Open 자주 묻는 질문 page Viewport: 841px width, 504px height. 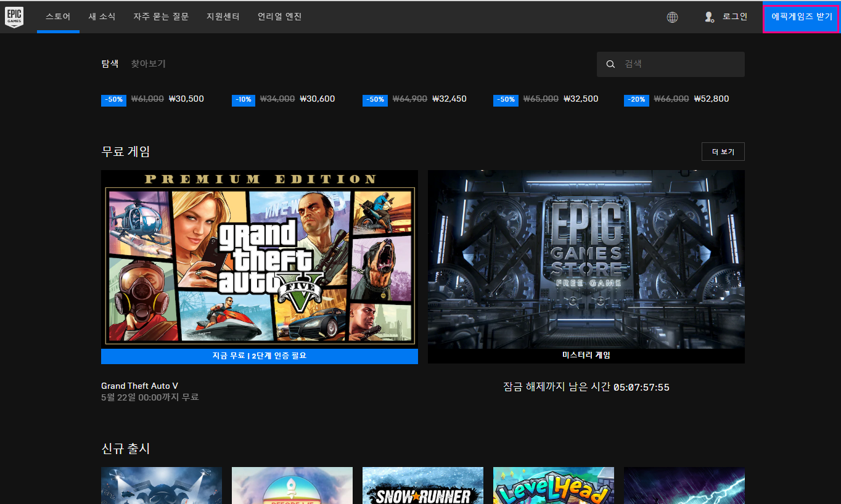click(161, 17)
